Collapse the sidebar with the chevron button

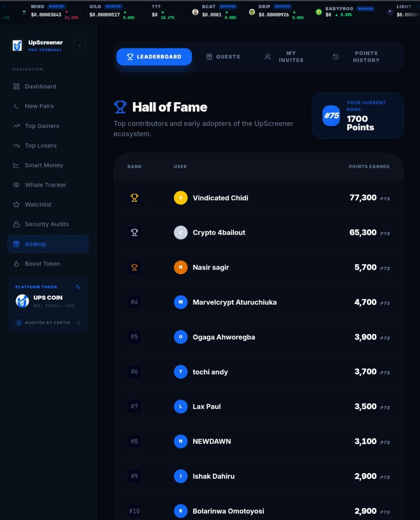[80, 45]
